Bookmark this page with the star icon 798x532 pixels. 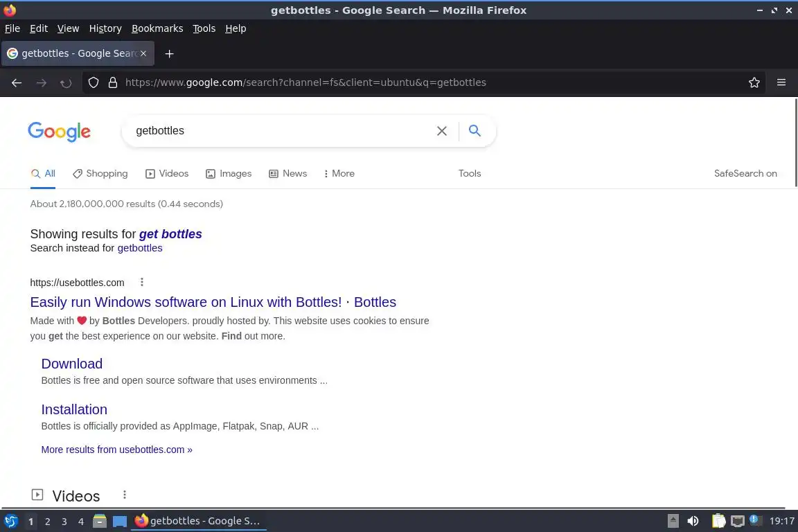(x=754, y=82)
